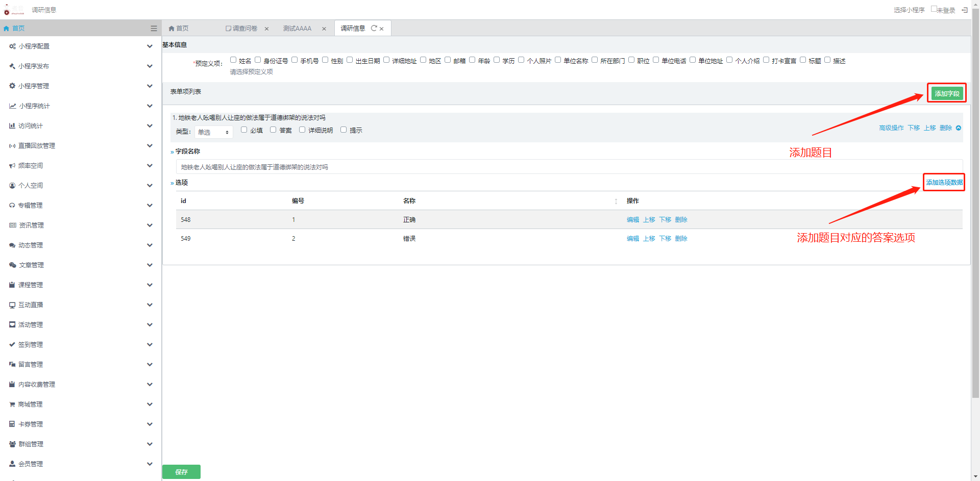Click the 商城管理 shopping cart icon
This screenshot has height=481, width=980.
pyautogui.click(x=12, y=404)
